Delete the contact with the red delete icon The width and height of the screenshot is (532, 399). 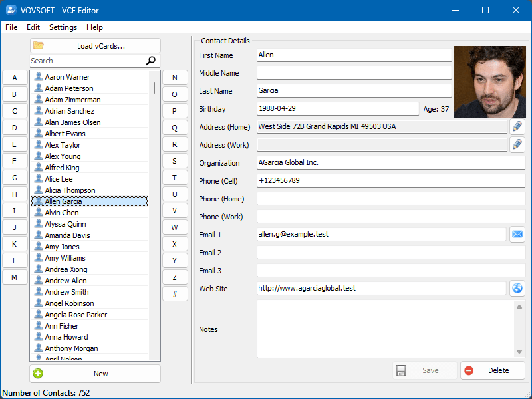pos(469,370)
